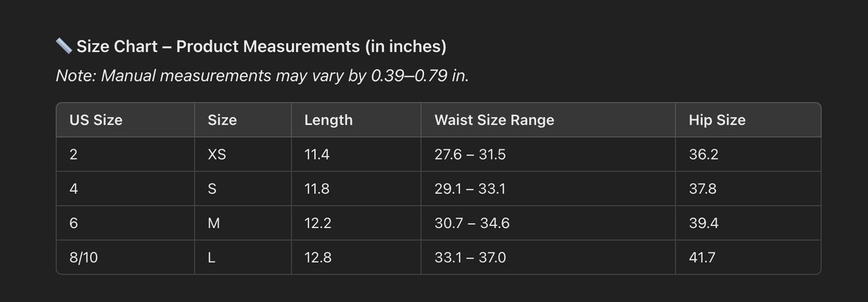Click length value 12.8
The image size is (868, 302).
317,257
